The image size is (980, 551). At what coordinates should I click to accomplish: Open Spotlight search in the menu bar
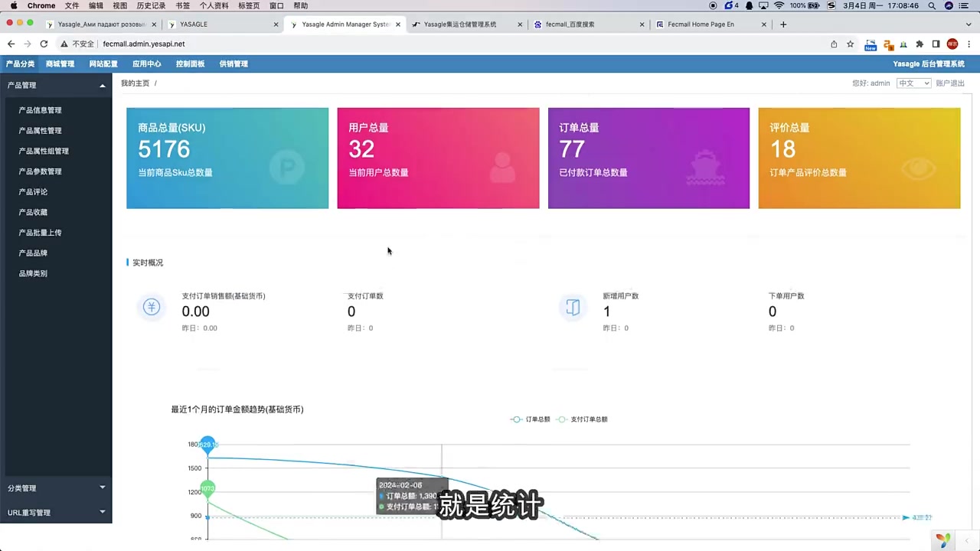point(933,5)
